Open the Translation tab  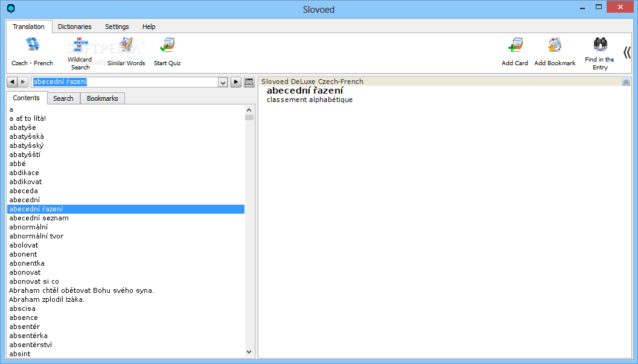click(x=28, y=27)
